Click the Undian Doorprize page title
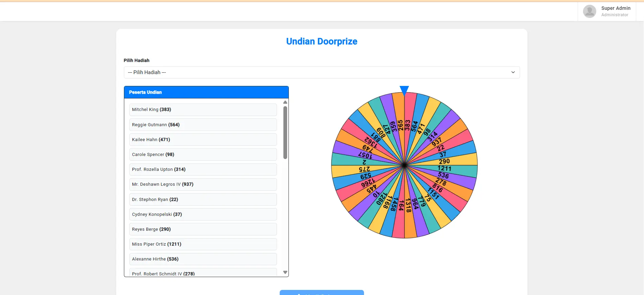This screenshot has width=644, height=295. tap(321, 41)
